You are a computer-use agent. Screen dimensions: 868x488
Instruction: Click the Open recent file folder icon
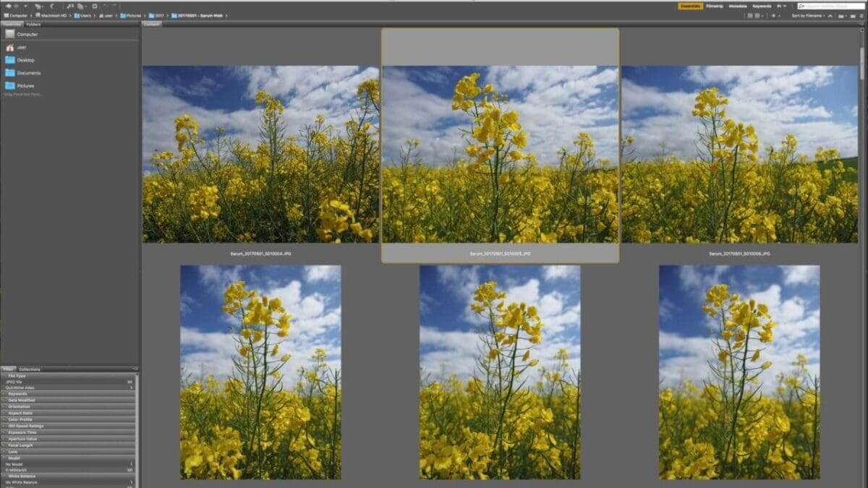point(841,16)
